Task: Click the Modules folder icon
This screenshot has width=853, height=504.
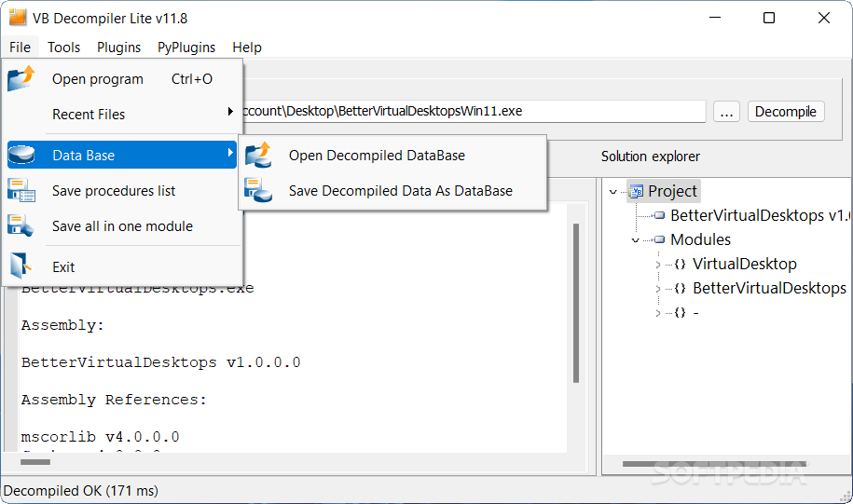Action: pyautogui.click(x=659, y=239)
